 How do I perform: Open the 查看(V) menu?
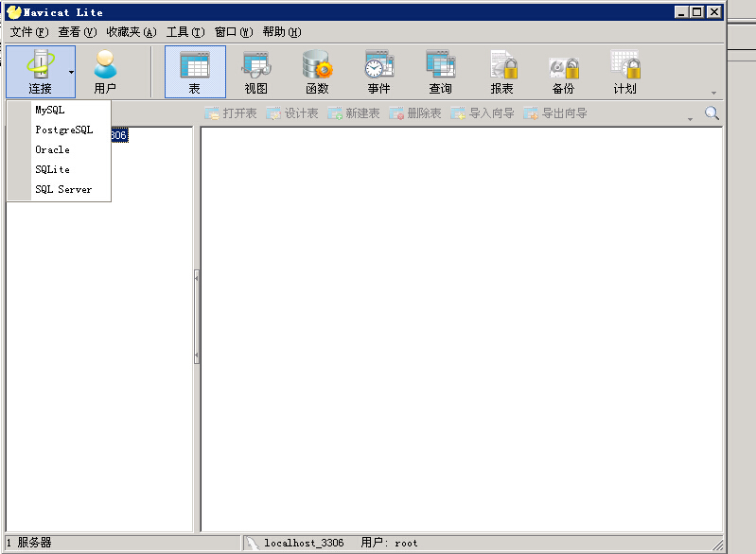pyautogui.click(x=78, y=32)
